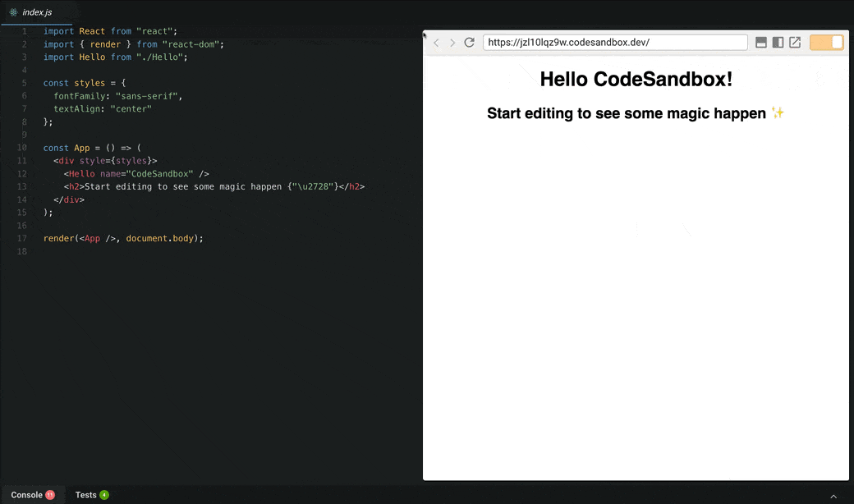
Task: Click the Hello import on line 3
Action: click(x=90, y=57)
